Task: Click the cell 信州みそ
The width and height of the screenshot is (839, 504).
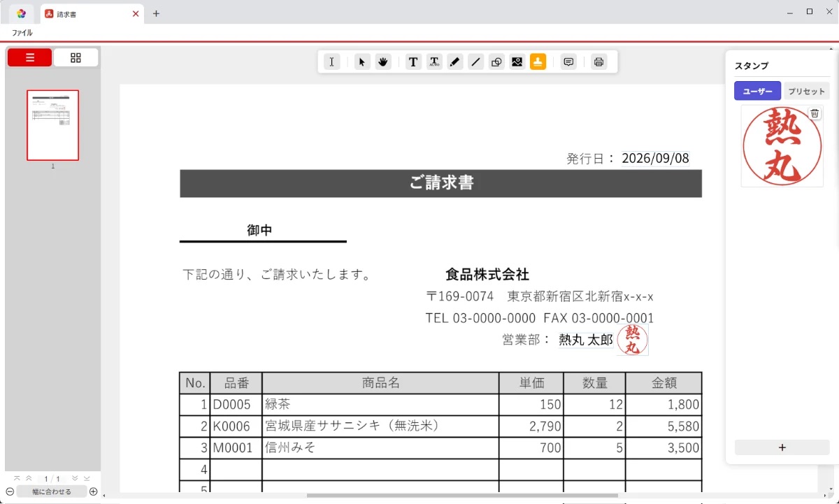Action: point(380,448)
